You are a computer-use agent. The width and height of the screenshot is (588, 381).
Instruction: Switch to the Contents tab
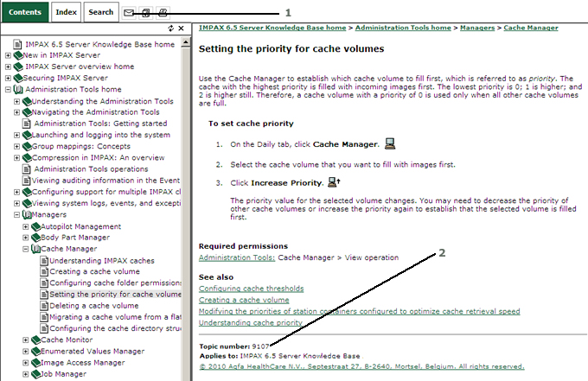point(25,12)
